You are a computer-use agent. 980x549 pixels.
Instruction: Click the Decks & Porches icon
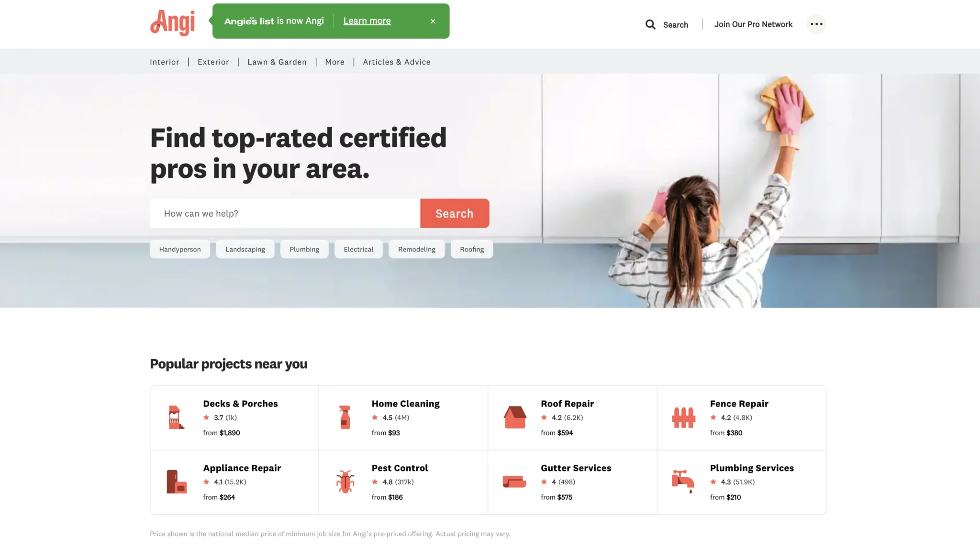[x=176, y=417]
